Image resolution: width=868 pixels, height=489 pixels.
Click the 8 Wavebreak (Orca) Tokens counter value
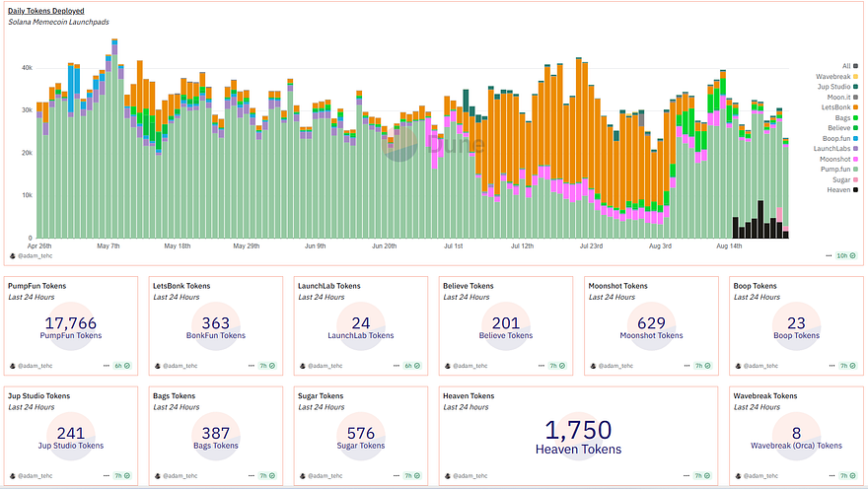click(x=796, y=433)
